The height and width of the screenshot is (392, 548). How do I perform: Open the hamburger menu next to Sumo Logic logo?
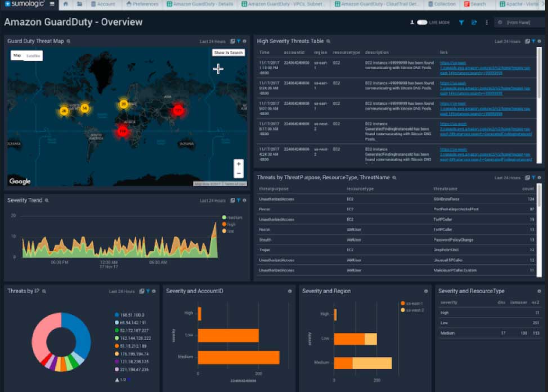52,4
